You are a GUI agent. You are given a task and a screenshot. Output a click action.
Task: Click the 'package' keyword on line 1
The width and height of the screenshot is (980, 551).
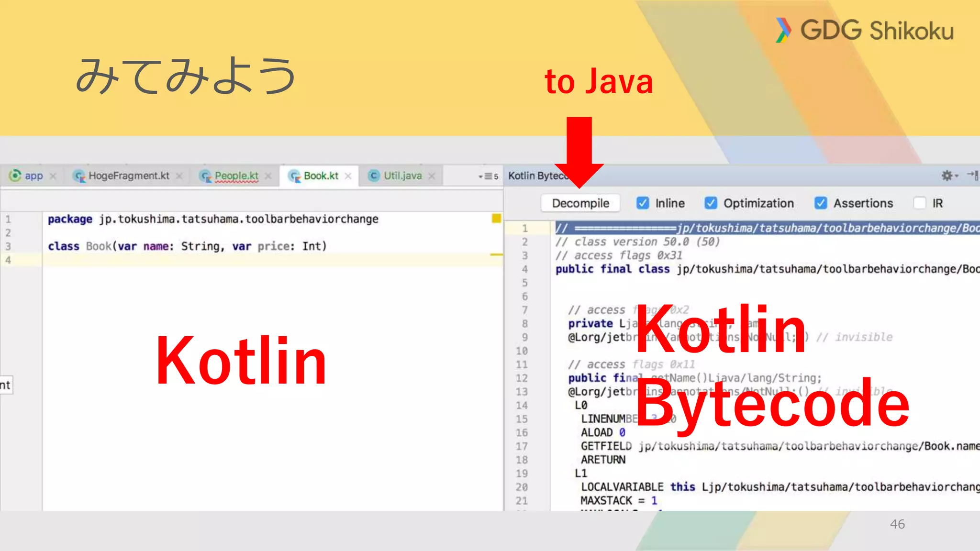point(70,220)
